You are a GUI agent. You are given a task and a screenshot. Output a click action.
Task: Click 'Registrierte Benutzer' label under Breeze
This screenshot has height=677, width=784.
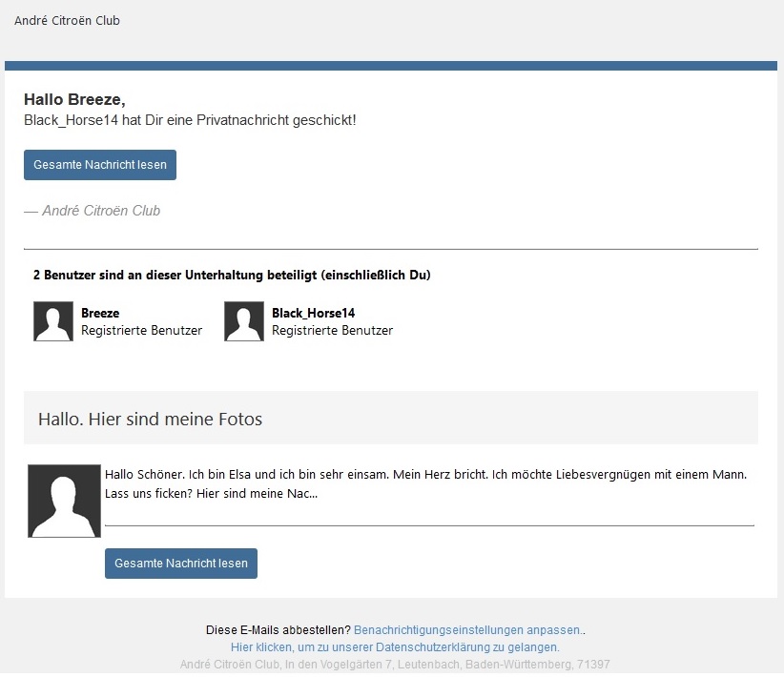point(141,331)
